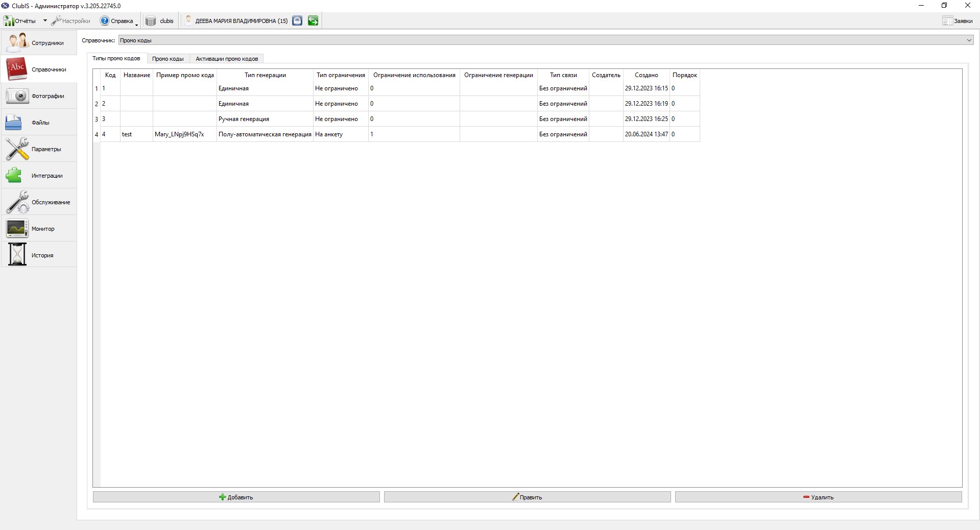Open the Параметры section
Image resolution: width=980 pixels, height=530 pixels.
39,149
